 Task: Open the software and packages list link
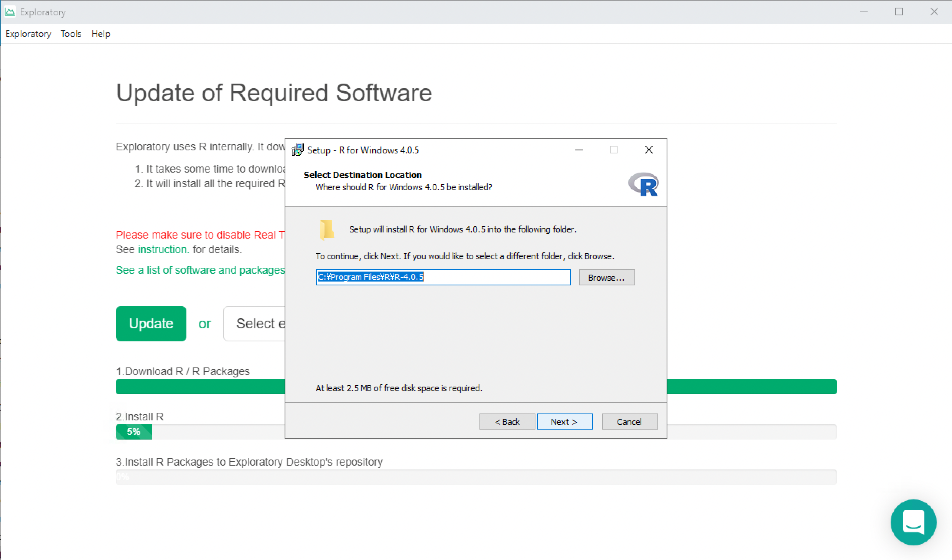coord(200,270)
